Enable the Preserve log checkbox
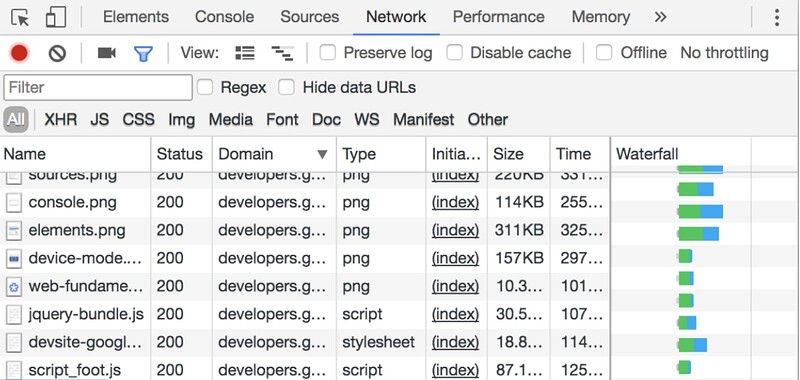The height and width of the screenshot is (380, 800). (328, 53)
